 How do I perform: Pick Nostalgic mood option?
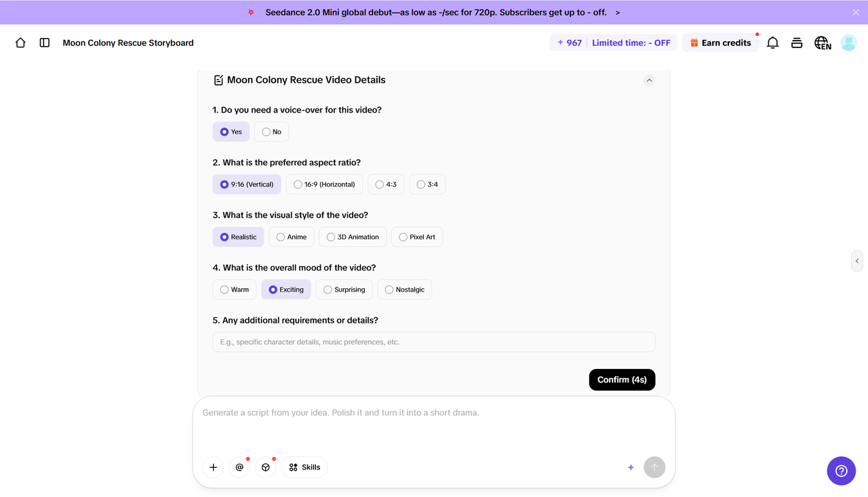click(x=404, y=290)
